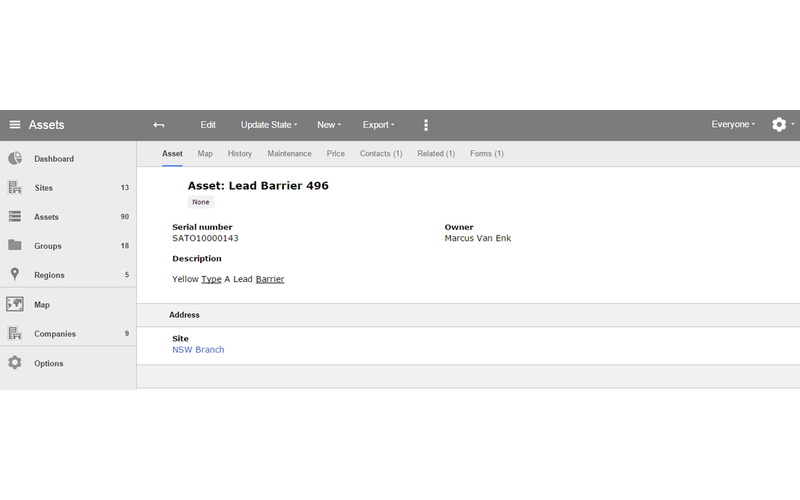
Task: Click the Companies building icon
Action: [15, 333]
